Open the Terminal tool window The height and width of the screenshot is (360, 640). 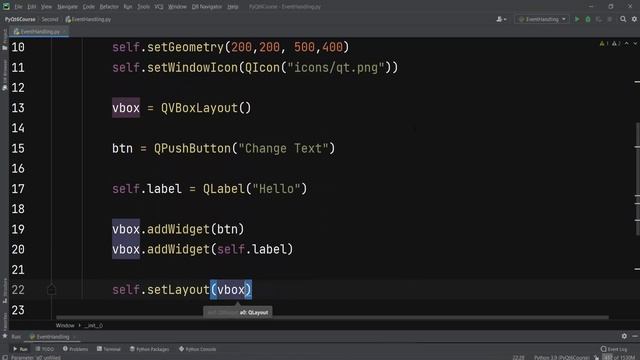pyautogui.click(x=109, y=349)
